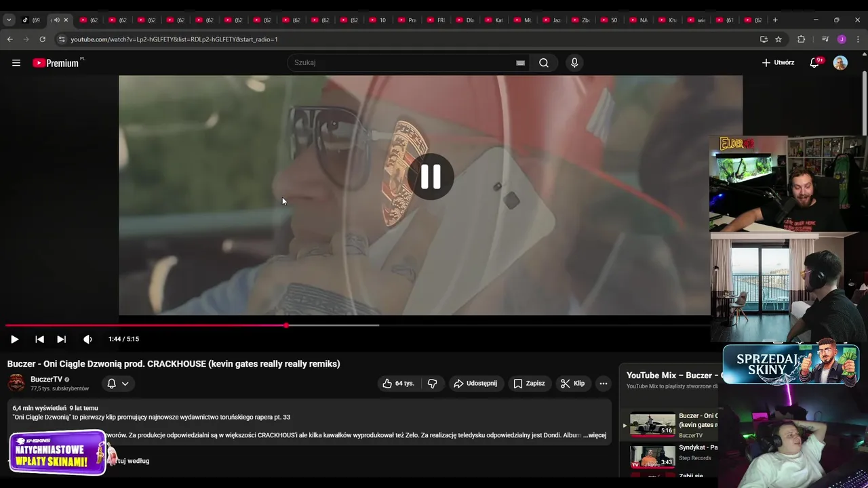
Task: Switch to the tab labeled Zbi
Action: pyautogui.click(x=580, y=20)
